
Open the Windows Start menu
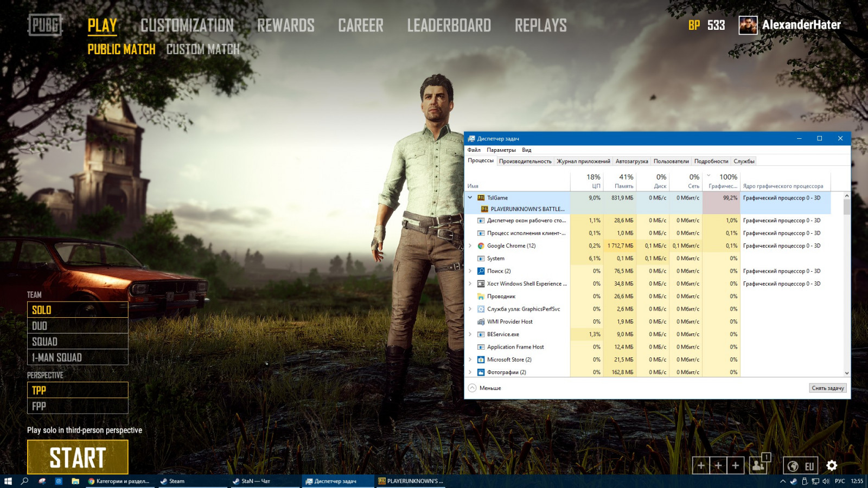(x=8, y=481)
